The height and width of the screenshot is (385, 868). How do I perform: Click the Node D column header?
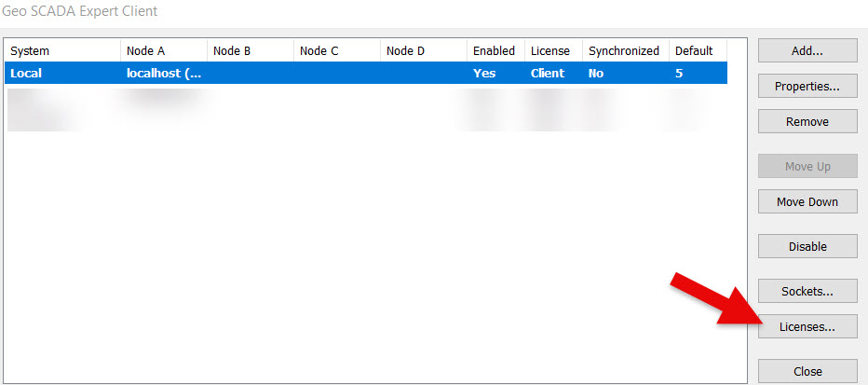[x=424, y=51]
